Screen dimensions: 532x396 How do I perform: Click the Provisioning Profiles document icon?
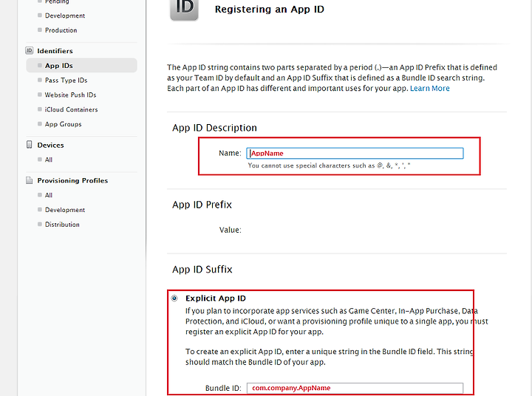(29, 180)
